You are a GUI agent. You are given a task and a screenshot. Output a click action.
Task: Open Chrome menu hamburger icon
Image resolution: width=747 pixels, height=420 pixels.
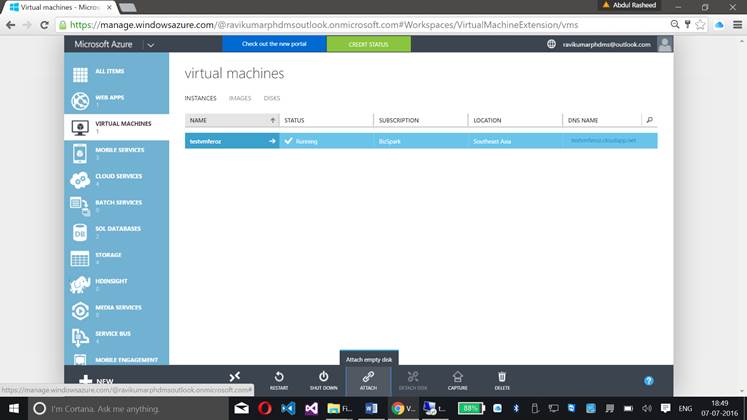click(737, 25)
